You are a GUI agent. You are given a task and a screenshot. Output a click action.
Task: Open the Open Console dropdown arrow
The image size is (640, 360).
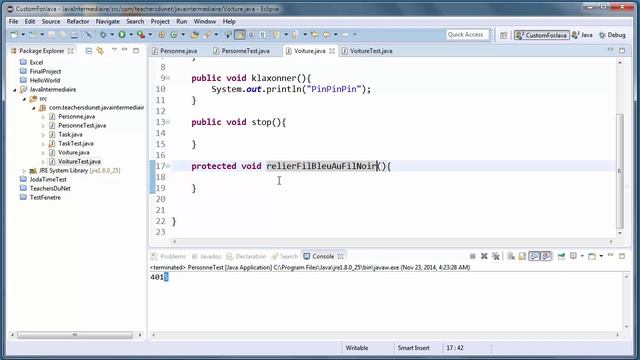point(601,256)
